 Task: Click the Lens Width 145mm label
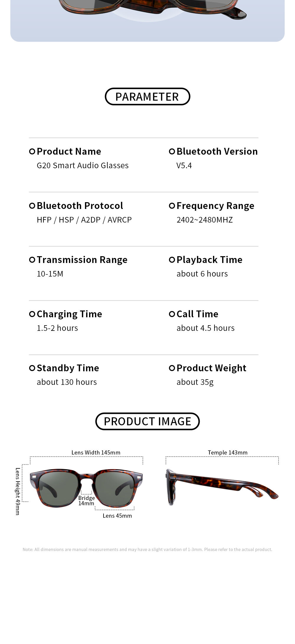pyautogui.click(x=96, y=452)
